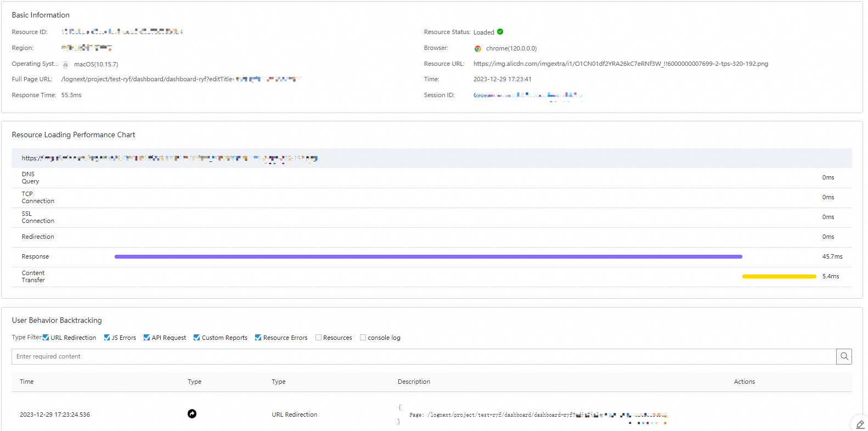Screen dimensions: 868x431
Task: Click the Response row label in chart
Action: (x=35, y=256)
